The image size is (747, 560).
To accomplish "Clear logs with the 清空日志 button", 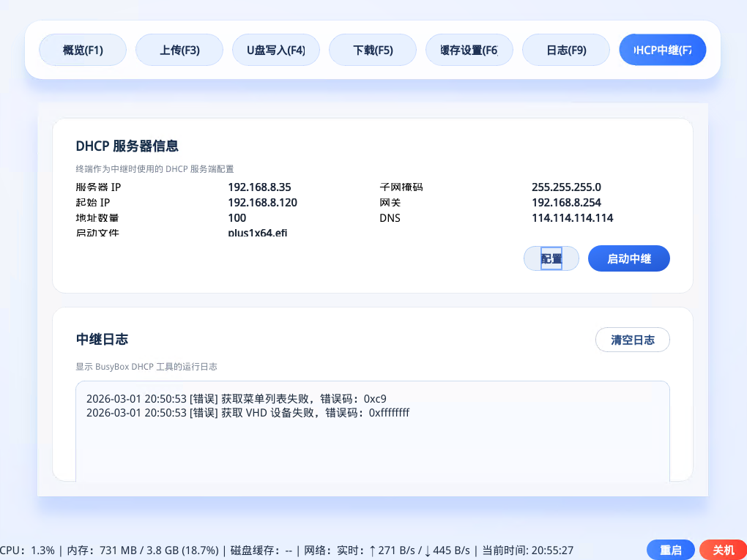I will tap(633, 340).
